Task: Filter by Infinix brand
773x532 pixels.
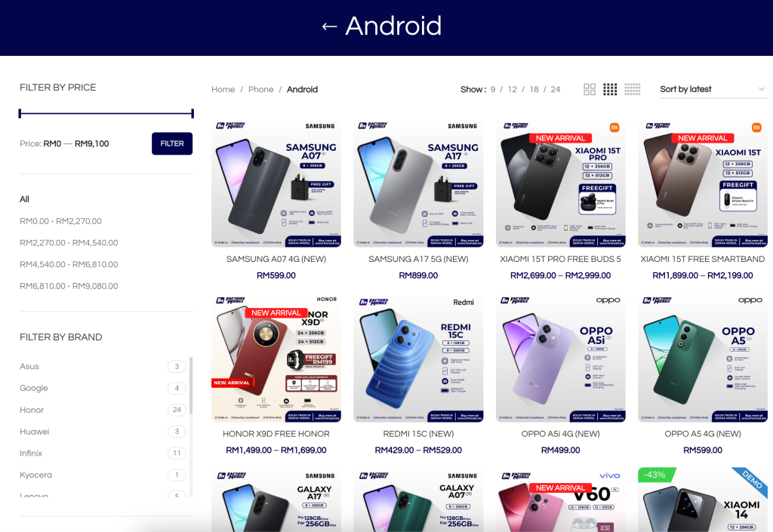Action: pyautogui.click(x=31, y=454)
